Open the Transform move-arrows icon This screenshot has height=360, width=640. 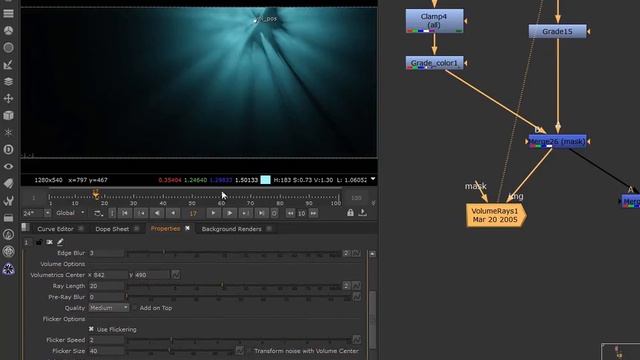click(x=8, y=98)
